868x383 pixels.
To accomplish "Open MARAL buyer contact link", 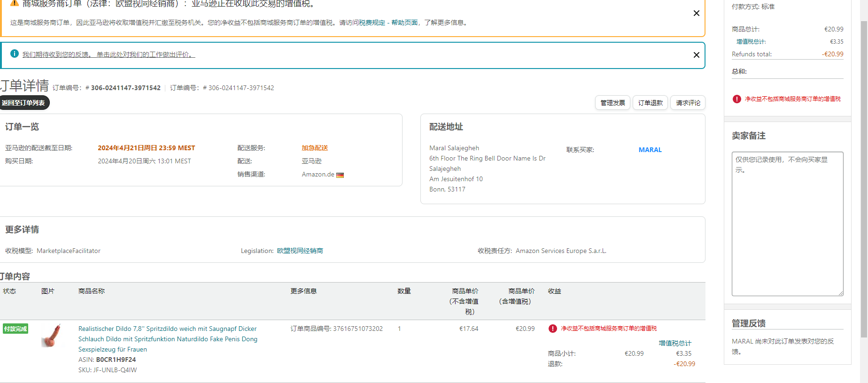I will pos(650,150).
